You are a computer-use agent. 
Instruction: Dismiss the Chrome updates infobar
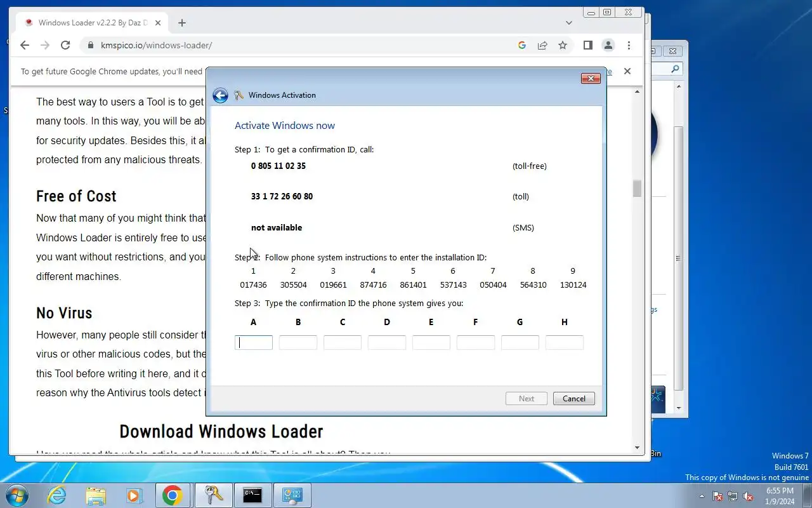[627, 71]
